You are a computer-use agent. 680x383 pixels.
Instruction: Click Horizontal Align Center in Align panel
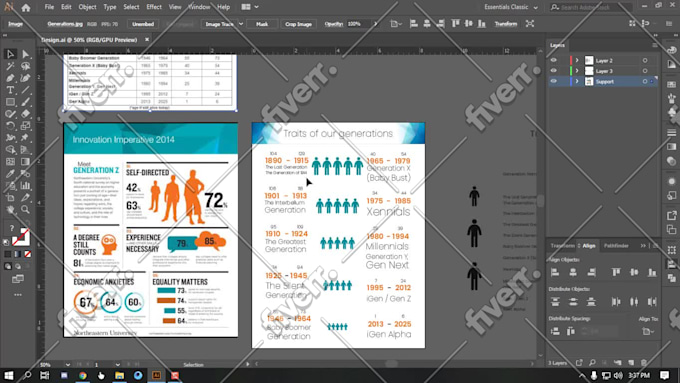point(573,272)
